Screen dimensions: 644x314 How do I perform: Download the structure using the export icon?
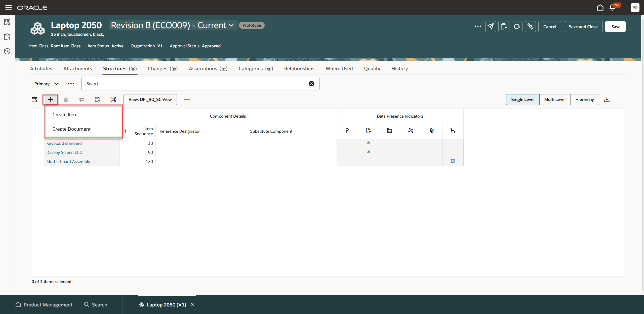coord(607,99)
